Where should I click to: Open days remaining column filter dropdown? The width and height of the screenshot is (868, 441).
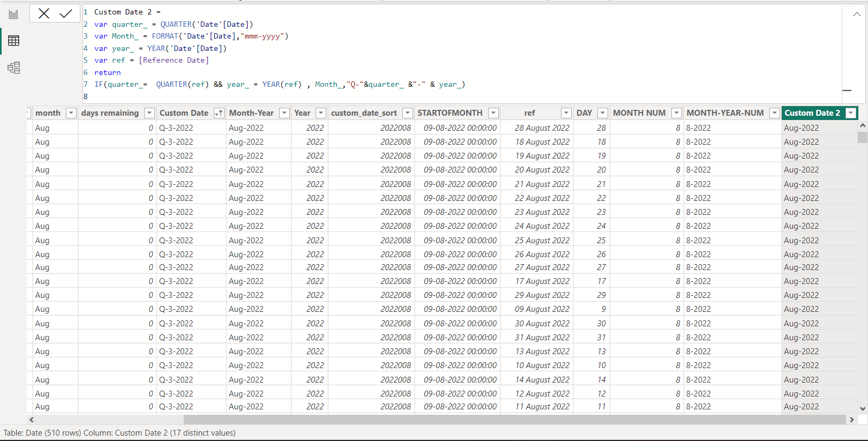149,113
